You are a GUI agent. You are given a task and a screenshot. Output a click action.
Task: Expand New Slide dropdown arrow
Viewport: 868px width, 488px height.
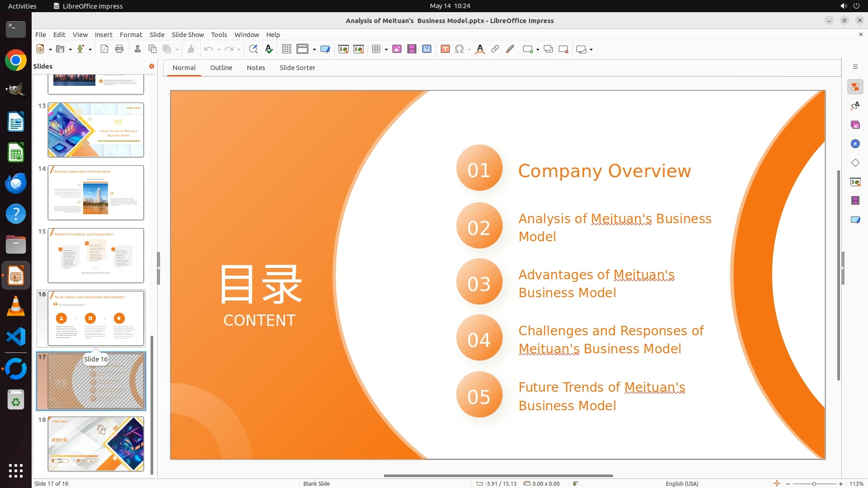pyautogui.click(x=538, y=50)
